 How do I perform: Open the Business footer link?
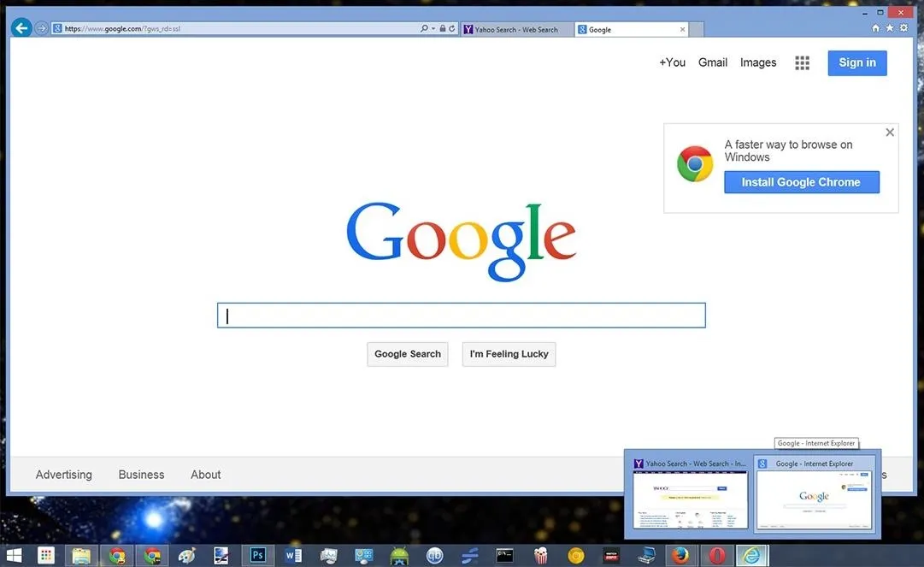click(x=141, y=475)
